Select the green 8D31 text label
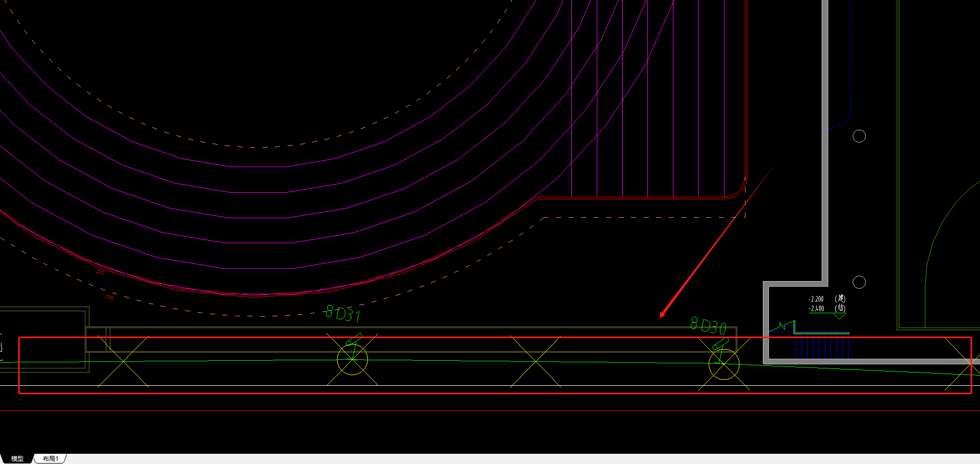Image resolution: width=980 pixels, height=464 pixels. click(343, 314)
